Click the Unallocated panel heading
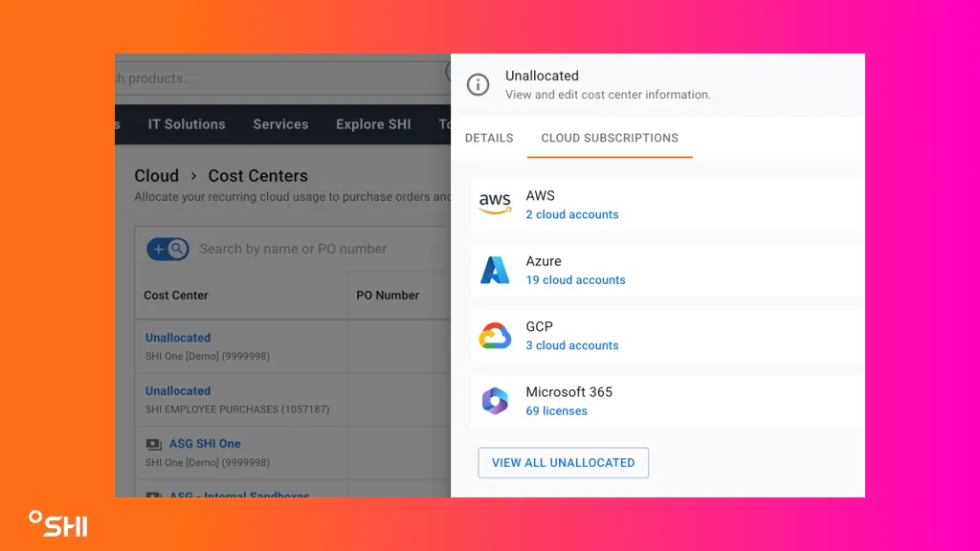This screenshot has height=551, width=980. [542, 76]
